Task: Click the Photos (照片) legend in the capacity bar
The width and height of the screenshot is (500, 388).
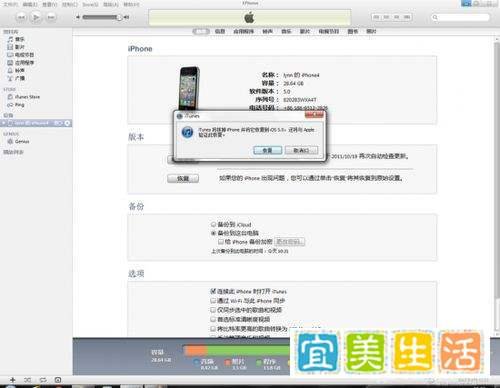Action: [236, 364]
